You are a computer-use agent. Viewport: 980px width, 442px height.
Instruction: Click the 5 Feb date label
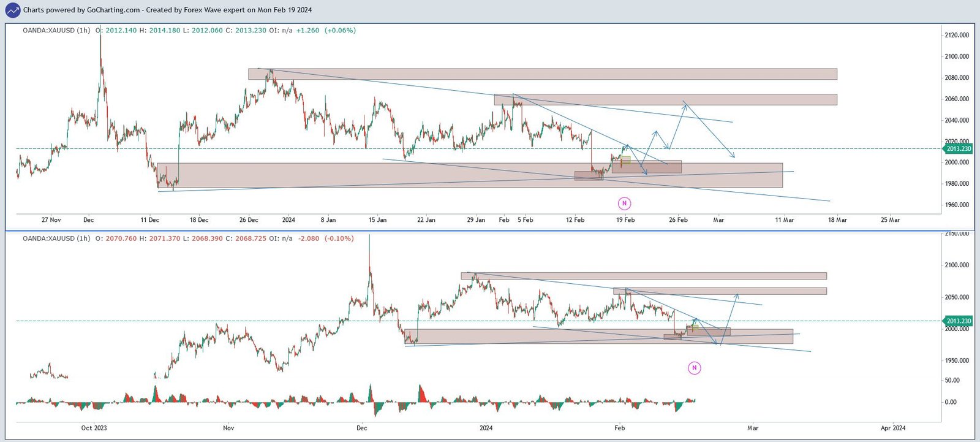click(x=526, y=220)
